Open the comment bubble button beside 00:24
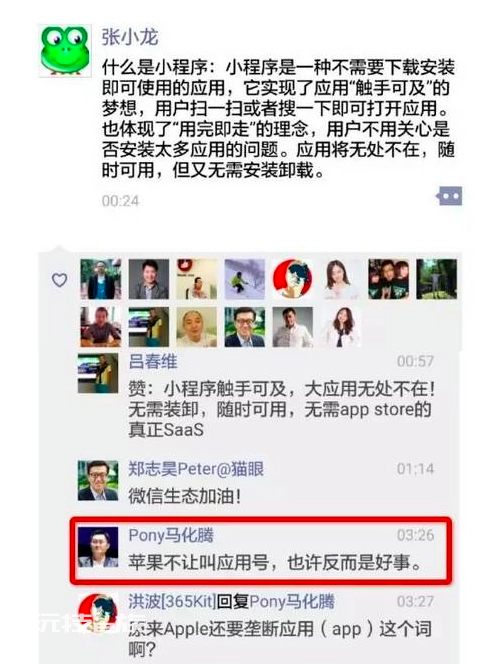The width and height of the screenshot is (488, 664). point(449,196)
